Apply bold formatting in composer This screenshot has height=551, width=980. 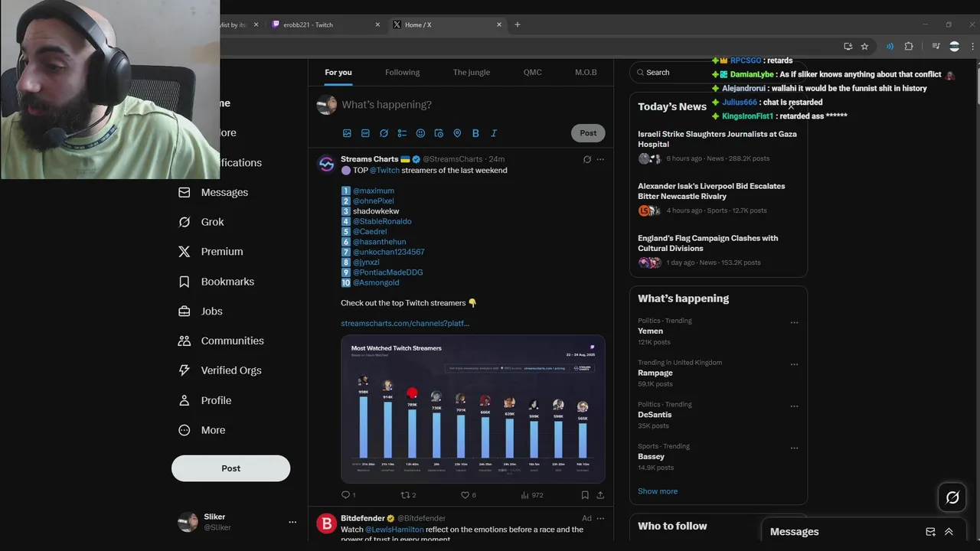point(475,133)
